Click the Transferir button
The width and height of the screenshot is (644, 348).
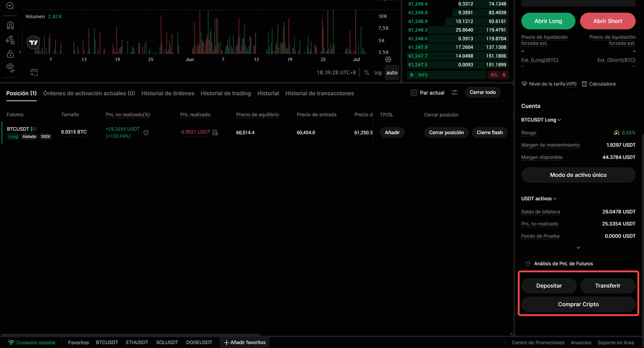608,286
